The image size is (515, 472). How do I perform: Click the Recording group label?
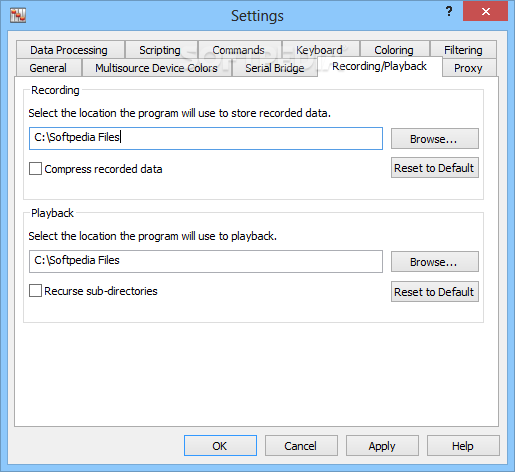pos(55,90)
